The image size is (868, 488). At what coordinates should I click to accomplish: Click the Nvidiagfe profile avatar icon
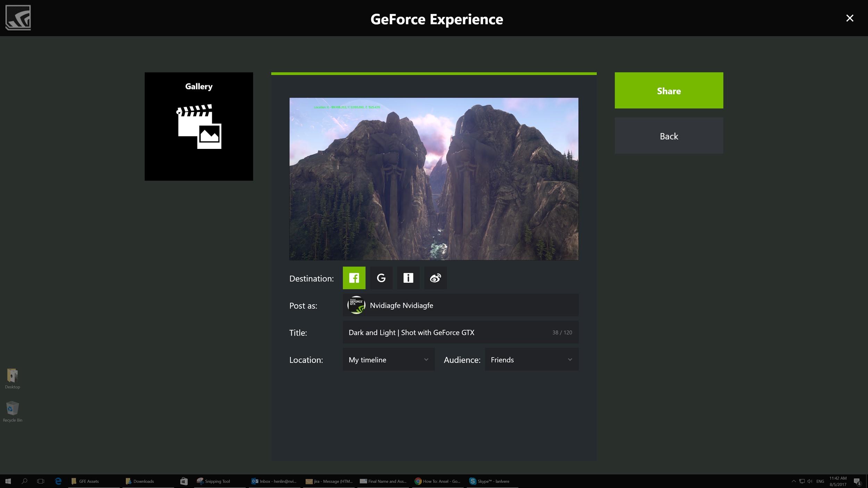(356, 304)
